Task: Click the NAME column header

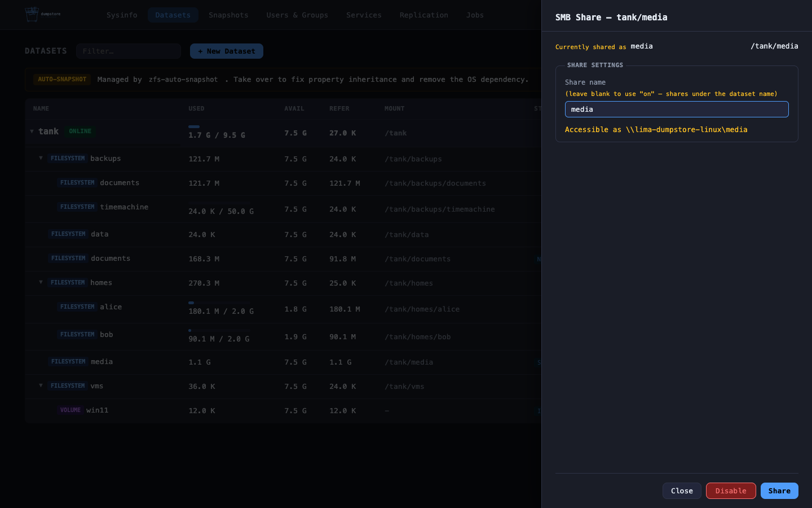Action: tap(41, 109)
